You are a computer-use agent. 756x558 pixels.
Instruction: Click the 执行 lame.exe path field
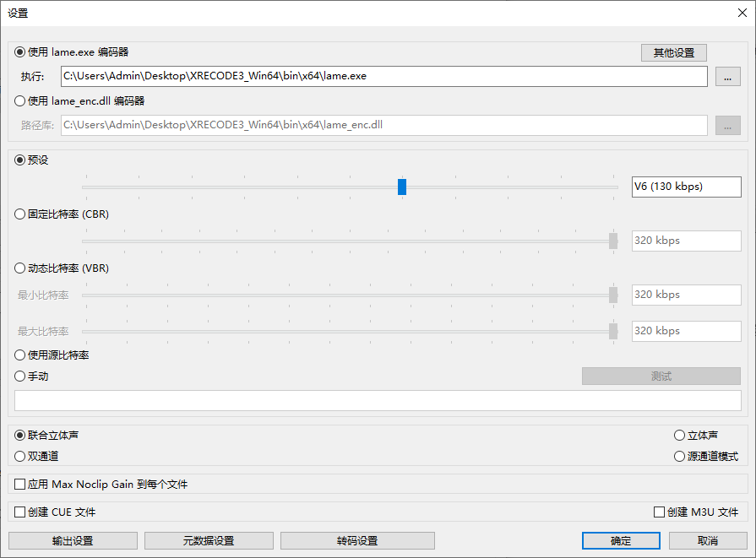pos(384,77)
